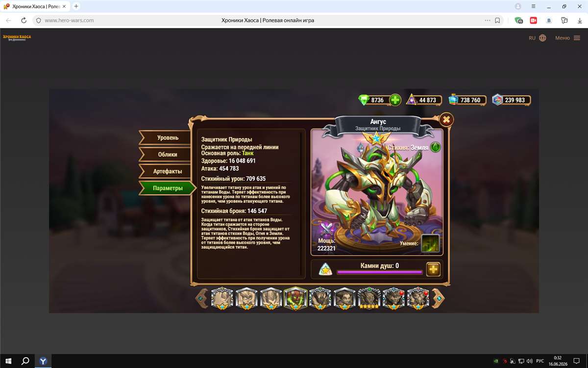Click the Yandex Browser taskbar icon

coord(43,361)
